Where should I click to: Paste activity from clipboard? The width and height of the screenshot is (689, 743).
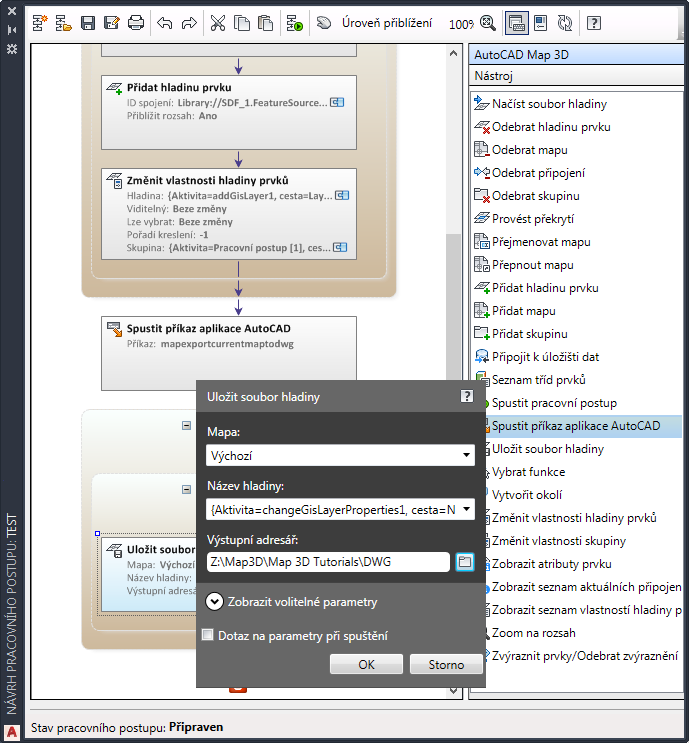pos(265,23)
